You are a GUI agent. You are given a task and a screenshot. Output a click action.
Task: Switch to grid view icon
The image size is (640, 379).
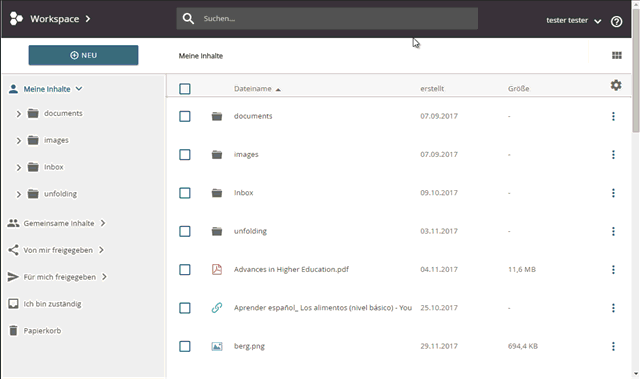coord(617,55)
